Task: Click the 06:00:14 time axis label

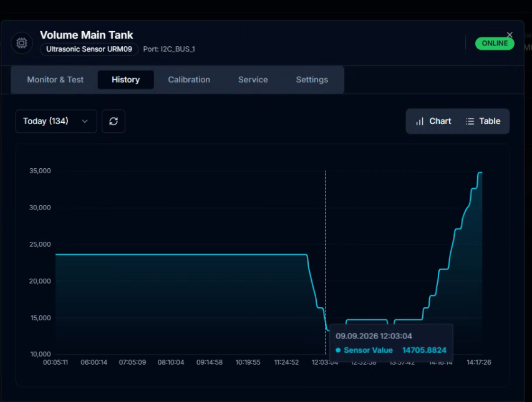Action: [94, 362]
